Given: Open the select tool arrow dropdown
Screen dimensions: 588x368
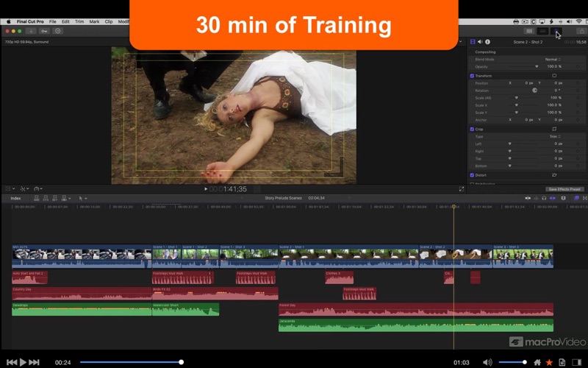Looking at the screenshot, I should [82, 198].
